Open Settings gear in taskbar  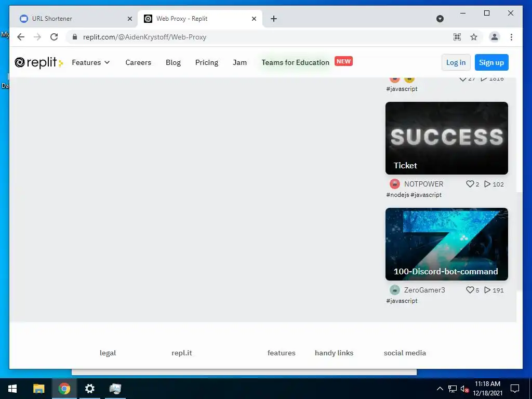pyautogui.click(x=89, y=389)
